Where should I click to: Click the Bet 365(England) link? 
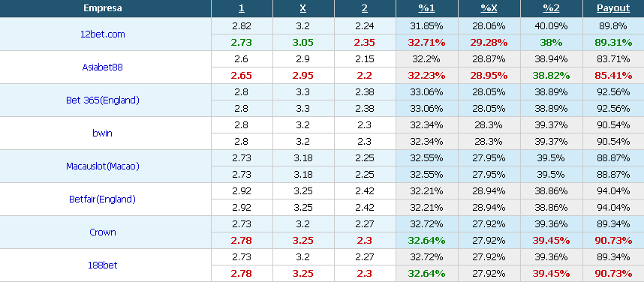[x=103, y=100]
